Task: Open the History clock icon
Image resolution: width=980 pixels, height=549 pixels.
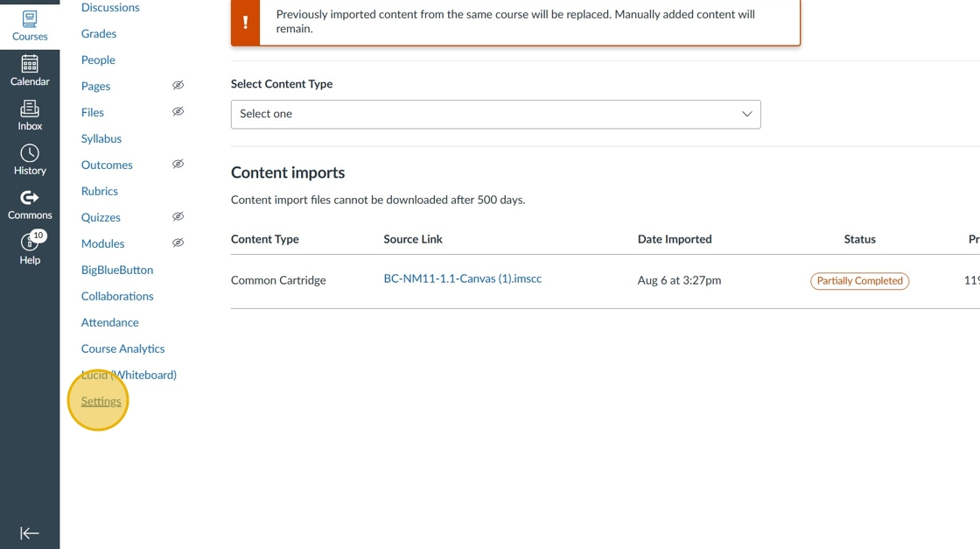Action: (x=30, y=153)
